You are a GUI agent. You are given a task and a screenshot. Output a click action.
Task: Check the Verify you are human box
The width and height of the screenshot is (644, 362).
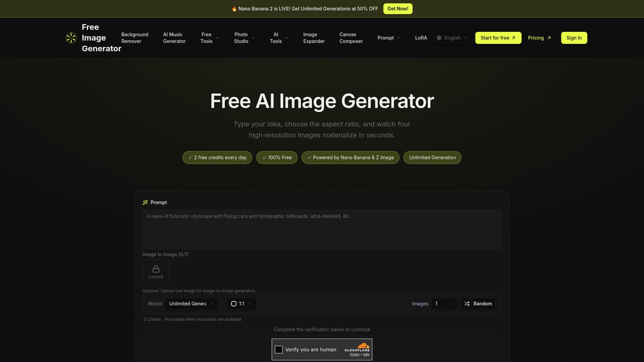tap(279, 350)
